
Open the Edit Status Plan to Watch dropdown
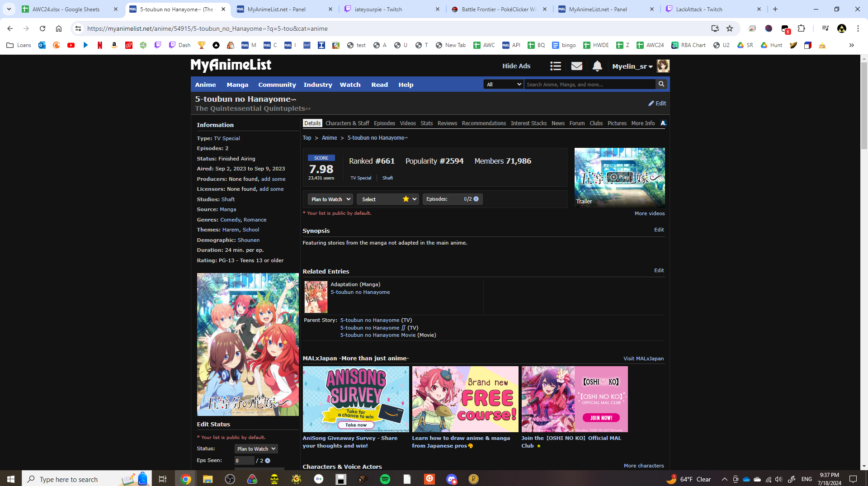pos(256,448)
